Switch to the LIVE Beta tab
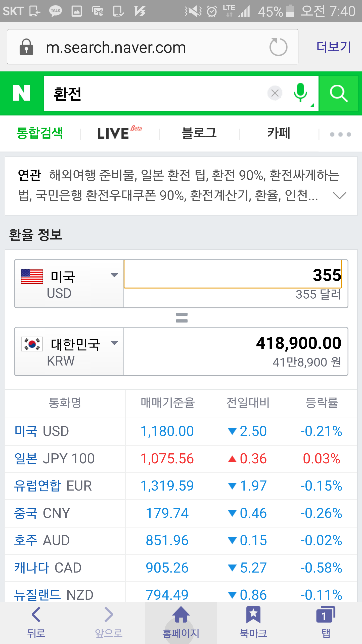This screenshot has width=362, height=644. click(x=119, y=133)
